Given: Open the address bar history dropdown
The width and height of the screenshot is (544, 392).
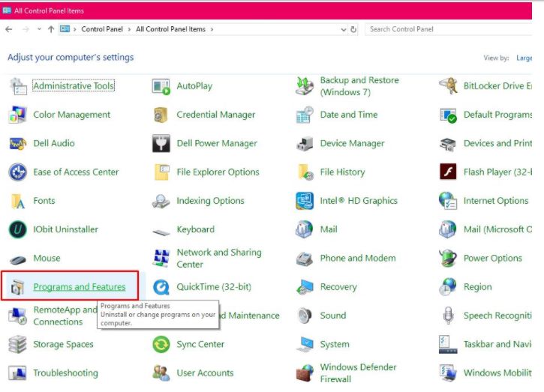Looking at the screenshot, I should (x=344, y=29).
